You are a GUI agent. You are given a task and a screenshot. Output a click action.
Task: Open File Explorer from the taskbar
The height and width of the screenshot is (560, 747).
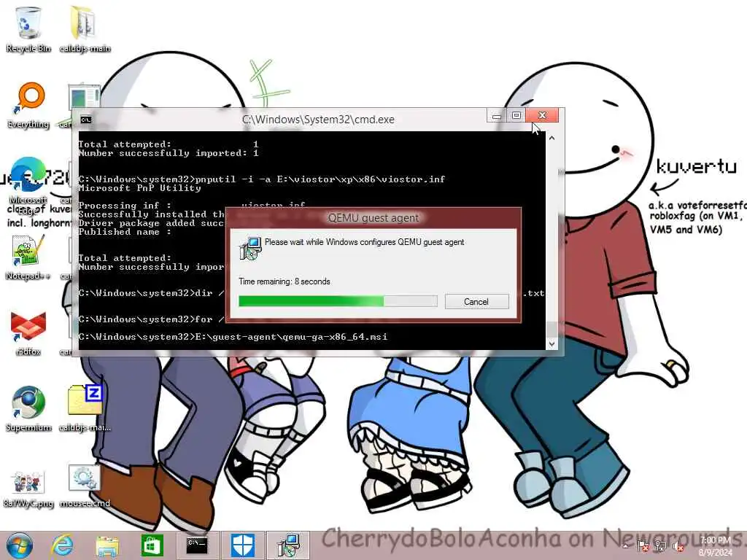point(107,545)
